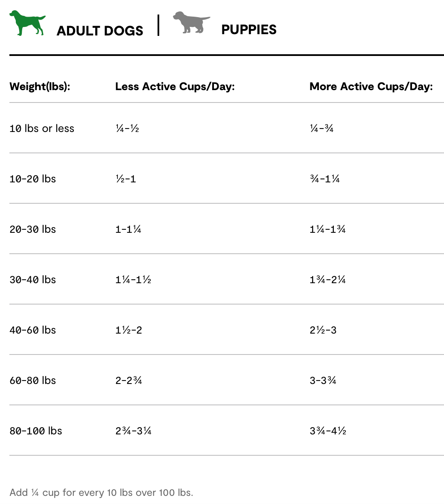Click the 2-2¾ less active value
Viewport: 444px width, 504px height.
tap(129, 381)
